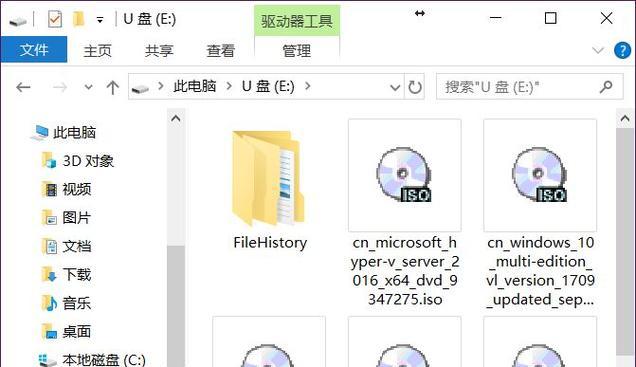The width and height of the screenshot is (636, 367).
Task: Click the drive icon in address bar
Action: (140, 87)
